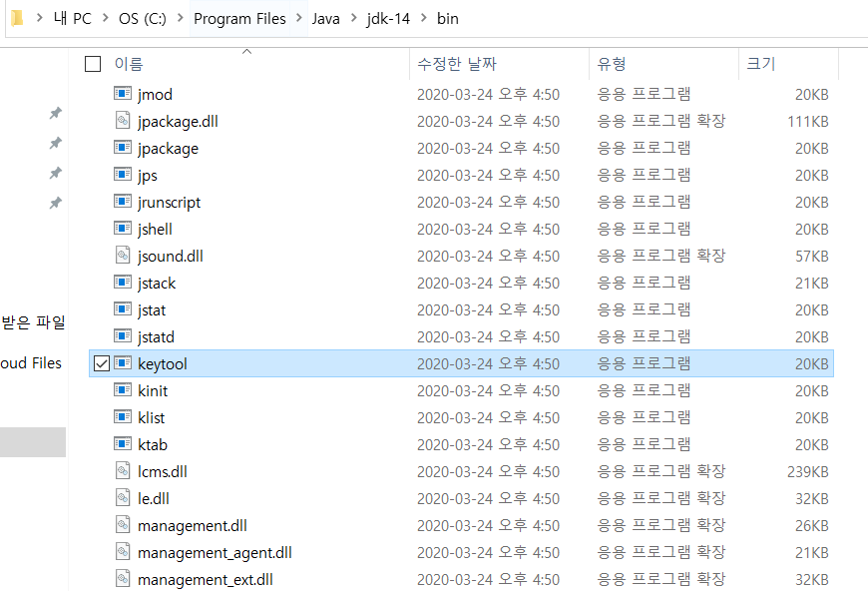Expand the chevron after jdk-14 breadcrumb
The width and height of the screenshot is (868, 591).
[x=424, y=18]
